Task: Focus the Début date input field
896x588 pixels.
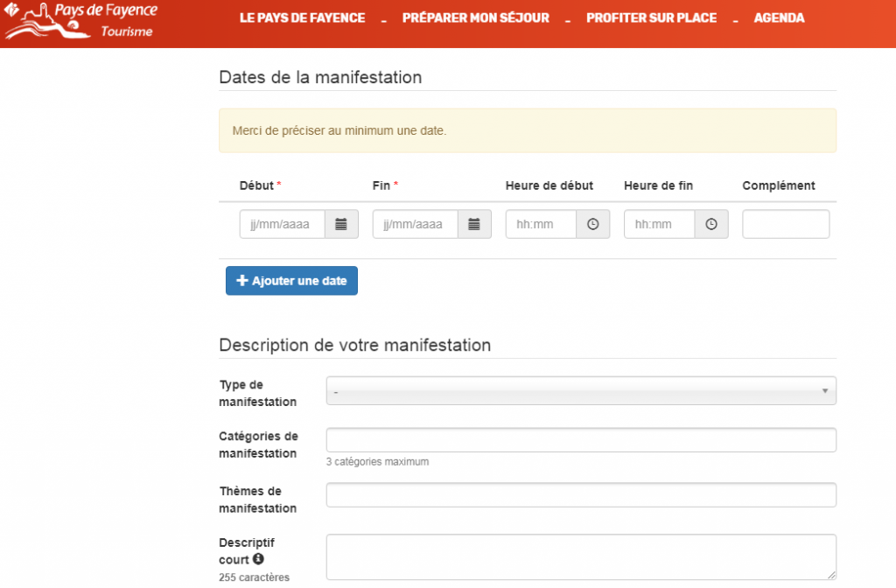Action: click(x=282, y=224)
